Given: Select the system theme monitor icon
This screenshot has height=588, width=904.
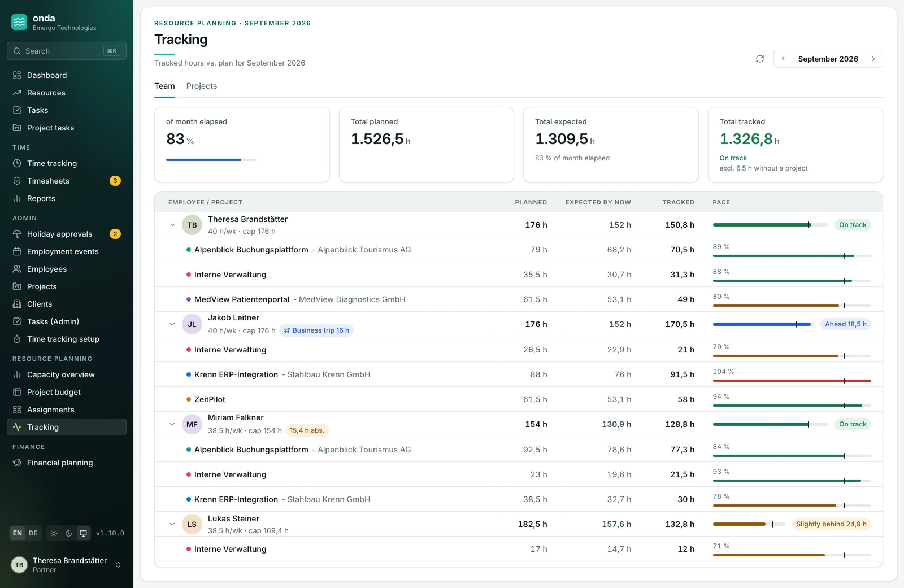Looking at the screenshot, I should tap(83, 533).
